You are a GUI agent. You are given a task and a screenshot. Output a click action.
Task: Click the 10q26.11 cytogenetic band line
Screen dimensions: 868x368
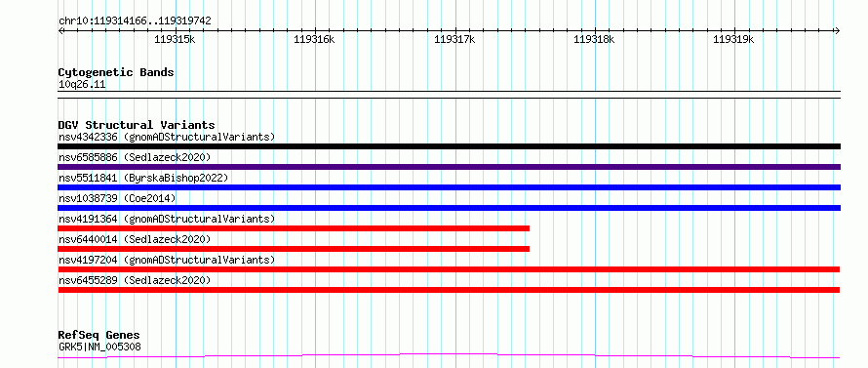click(450, 95)
